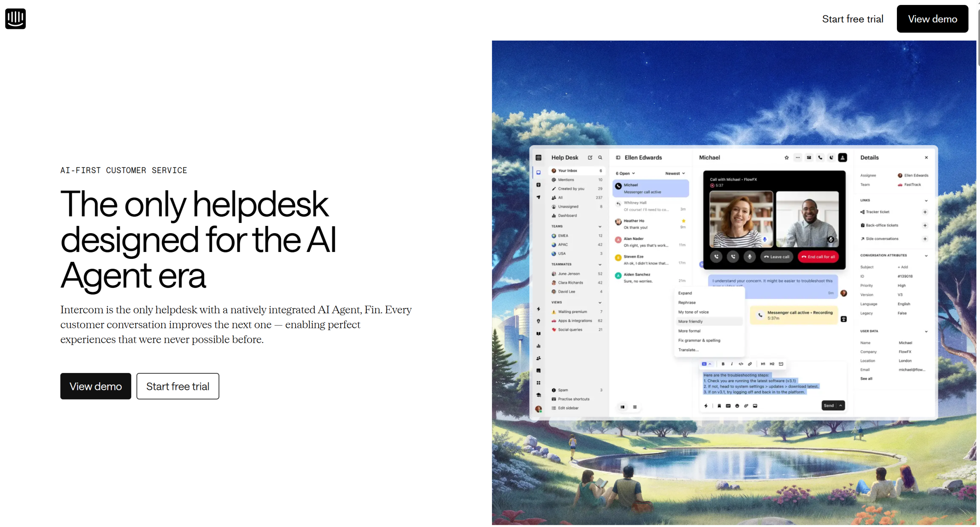Toggle bold formatting in reply composer

[723, 364]
